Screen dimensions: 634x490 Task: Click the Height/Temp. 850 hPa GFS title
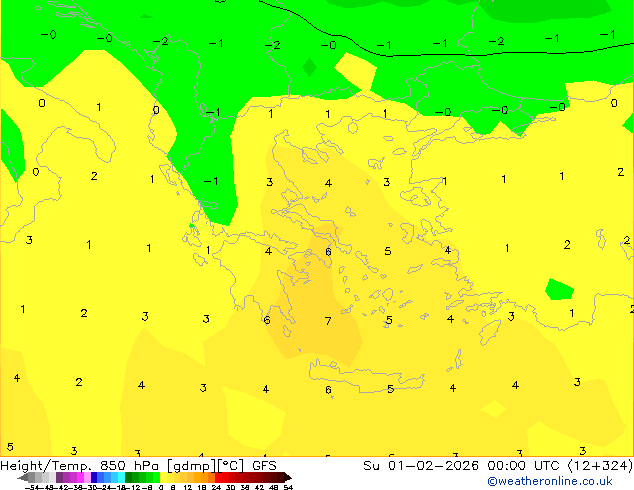[138, 466]
